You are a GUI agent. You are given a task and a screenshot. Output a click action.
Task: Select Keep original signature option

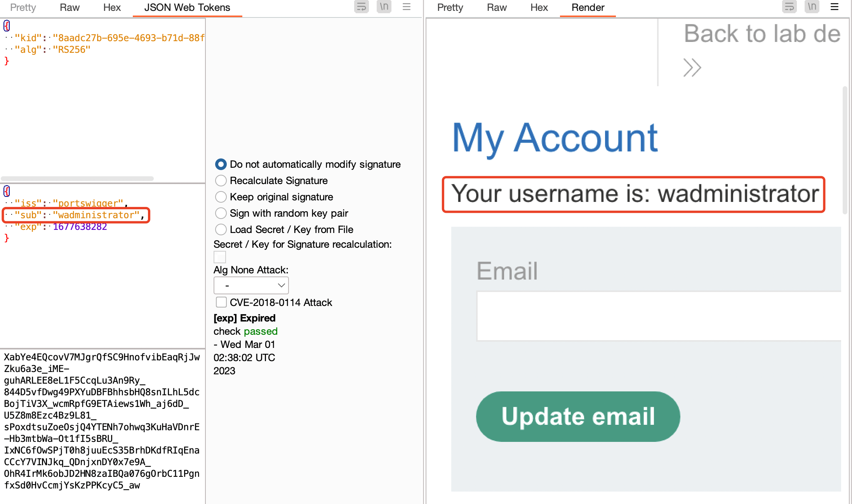221,197
